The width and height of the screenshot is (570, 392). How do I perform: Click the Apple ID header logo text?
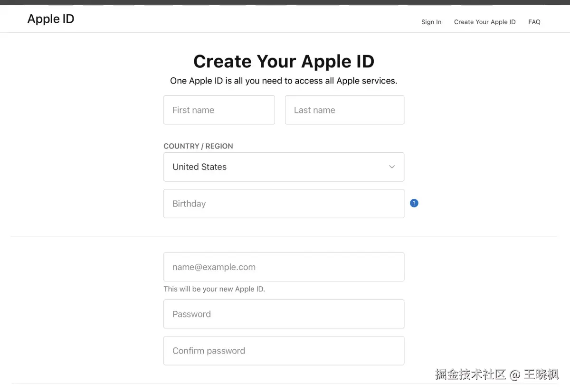pyautogui.click(x=51, y=19)
